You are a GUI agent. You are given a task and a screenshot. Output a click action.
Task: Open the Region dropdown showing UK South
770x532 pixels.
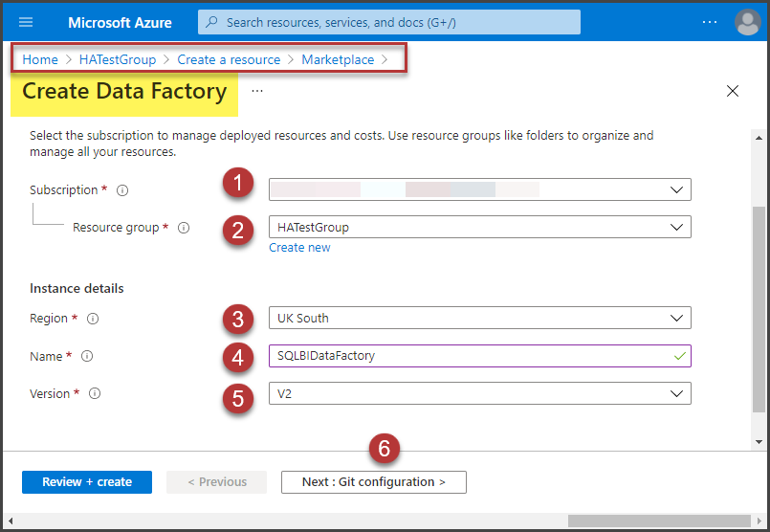(480, 318)
